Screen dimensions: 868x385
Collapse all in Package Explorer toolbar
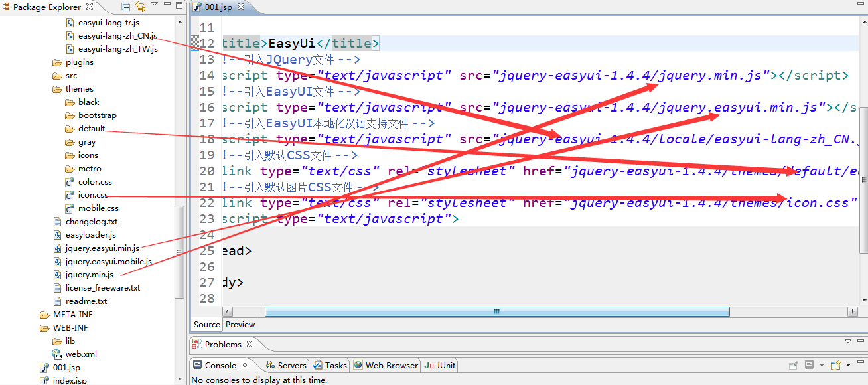tap(126, 7)
